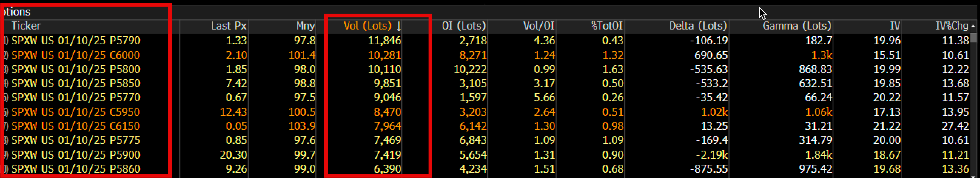The image size is (980, 178).
Task: Open ticker SPXW US 01/10/25 C6150
Action: pos(76,126)
